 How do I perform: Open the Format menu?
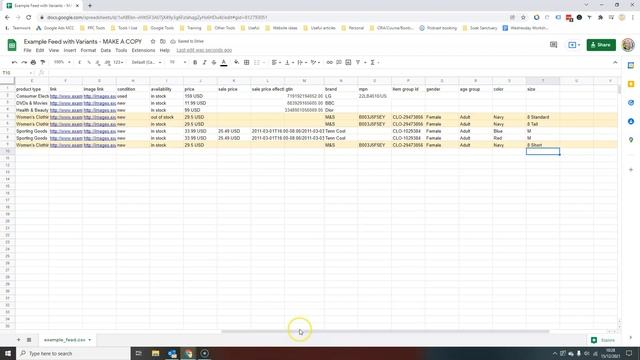[x=88, y=50]
